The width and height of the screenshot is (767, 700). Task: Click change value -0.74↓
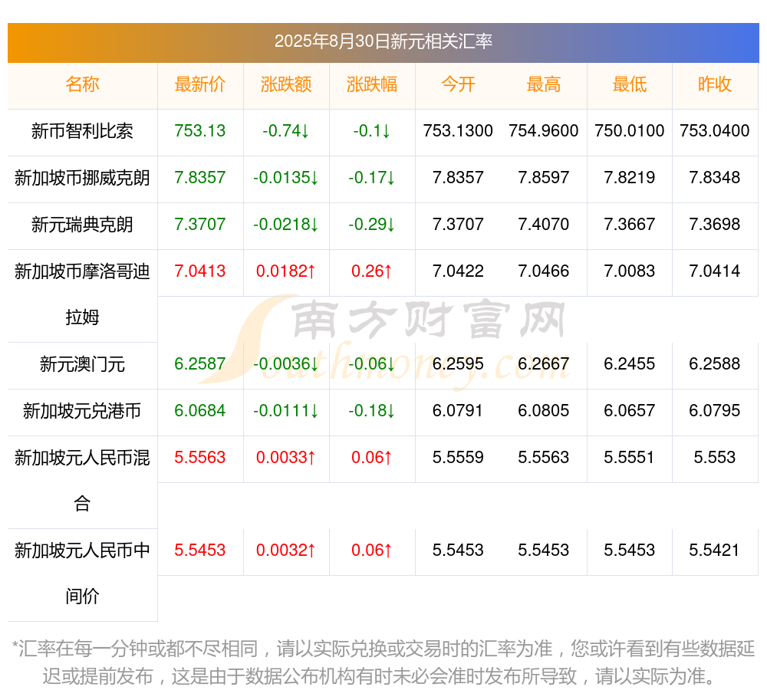pos(286,131)
